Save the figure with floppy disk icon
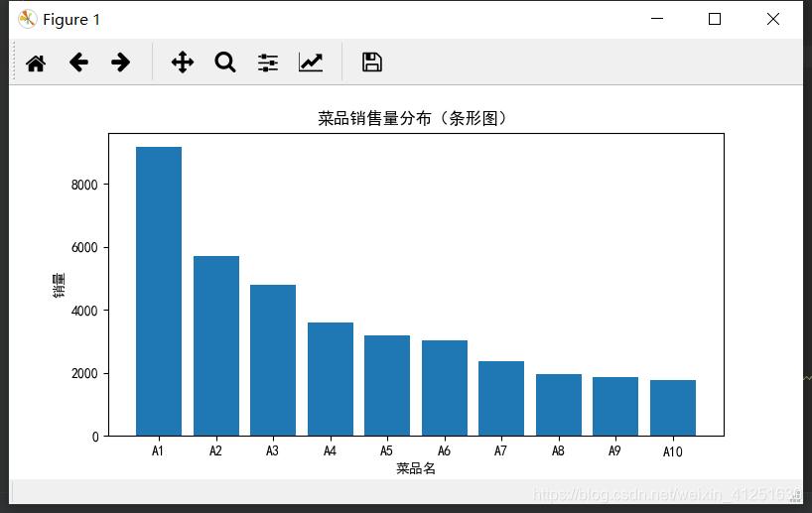Screen dimensions: 812x513 tap(372, 63)
